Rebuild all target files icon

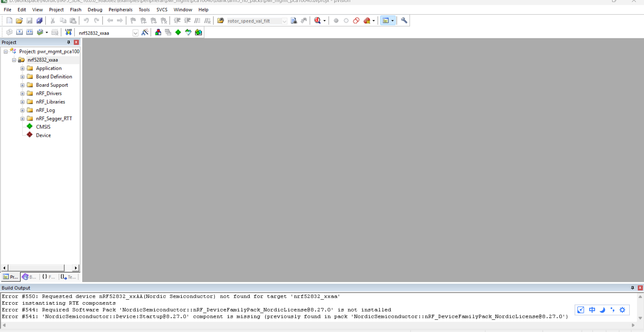pyautogui.click(x=30, y=33)
